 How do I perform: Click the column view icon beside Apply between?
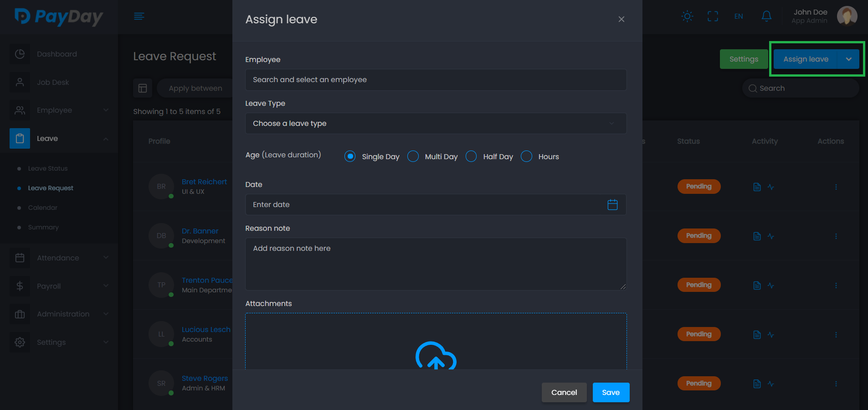tap(143, 88)
